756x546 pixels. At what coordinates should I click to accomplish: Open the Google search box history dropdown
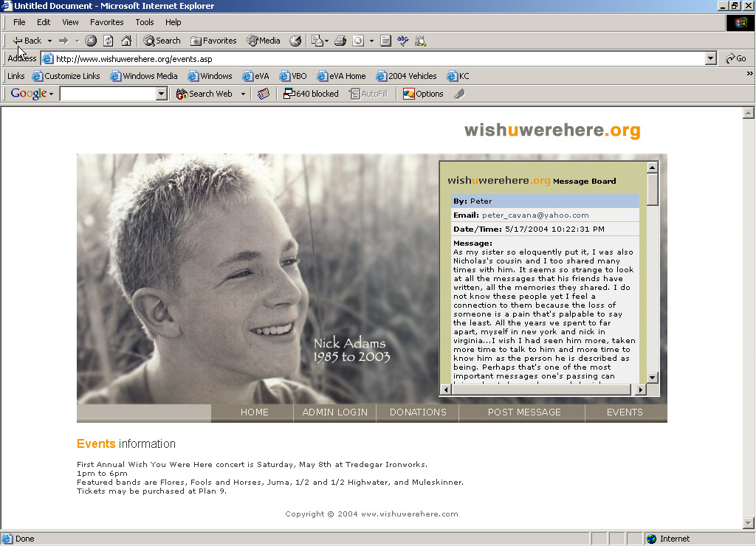tap(162, 94)
